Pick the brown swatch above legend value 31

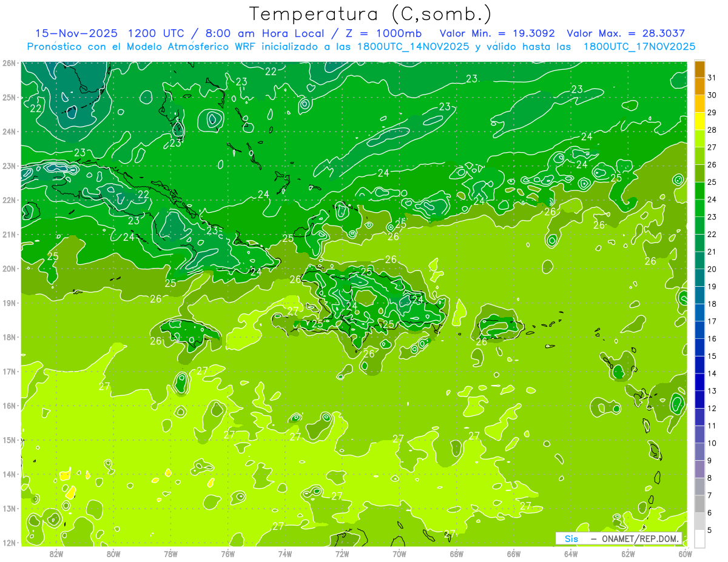pos(699,69)
